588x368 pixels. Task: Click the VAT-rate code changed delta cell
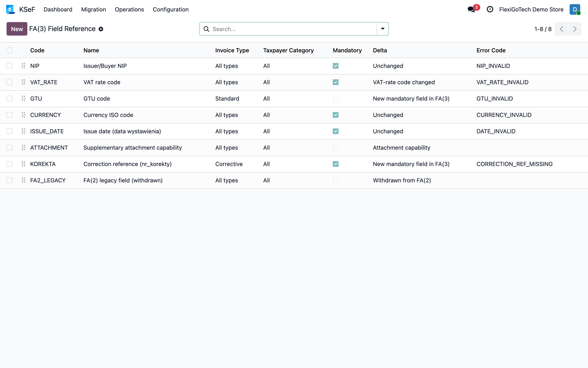tap(404, 82)
